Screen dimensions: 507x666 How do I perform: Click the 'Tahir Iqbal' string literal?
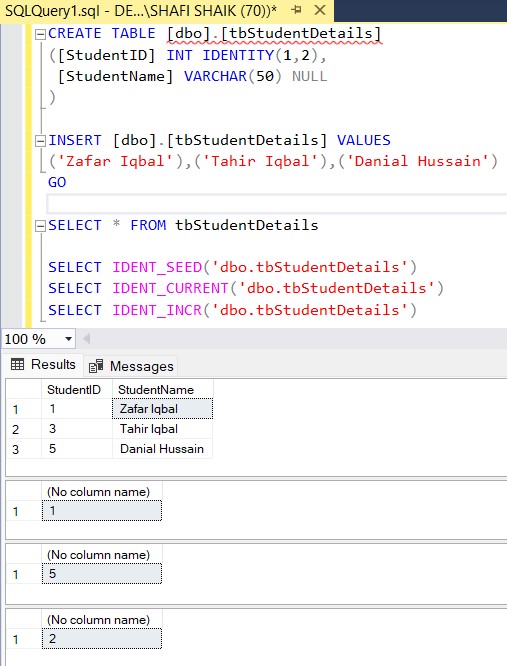pyautogui.click(x=260, y=161)
